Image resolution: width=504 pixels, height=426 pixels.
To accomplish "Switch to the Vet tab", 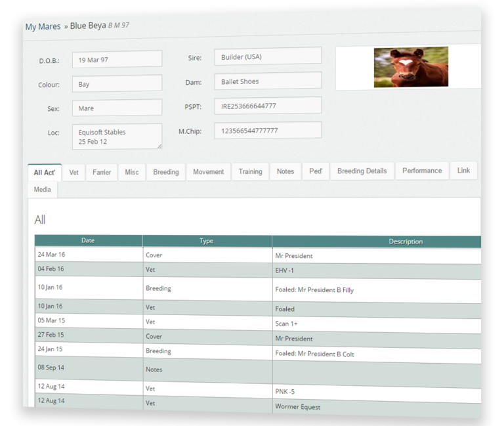I will pos(74,173).
